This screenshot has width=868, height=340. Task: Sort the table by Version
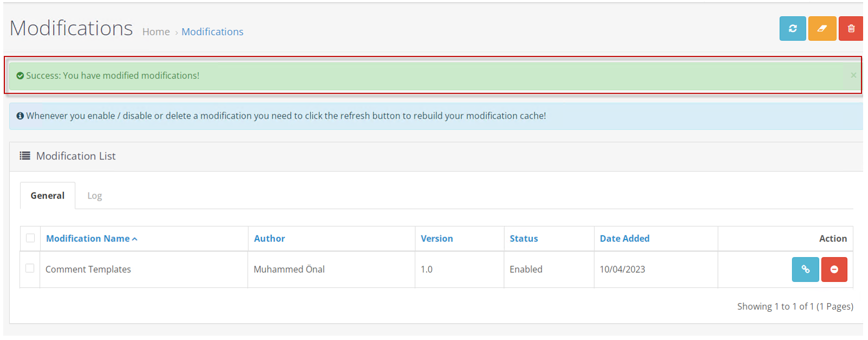(436, 239)
